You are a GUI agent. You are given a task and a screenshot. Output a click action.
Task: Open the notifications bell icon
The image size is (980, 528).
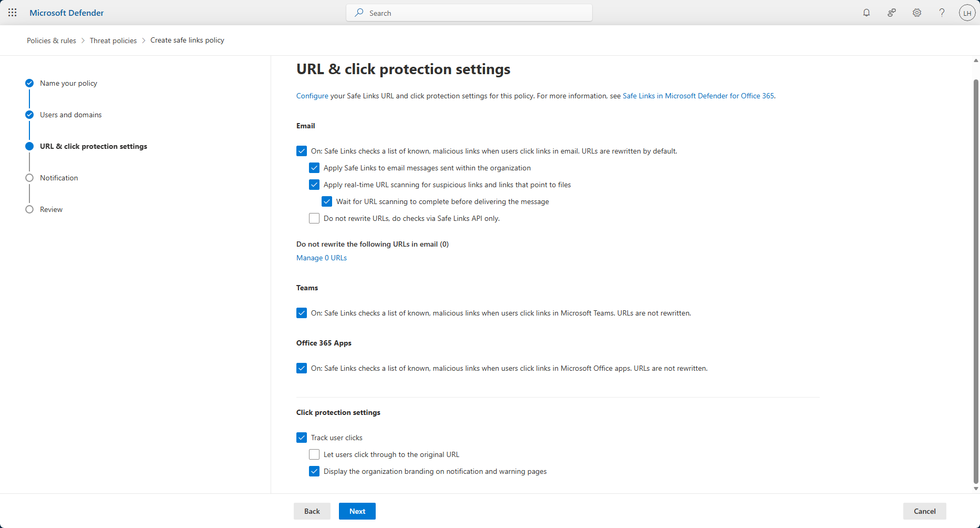[x=866, y=13]
